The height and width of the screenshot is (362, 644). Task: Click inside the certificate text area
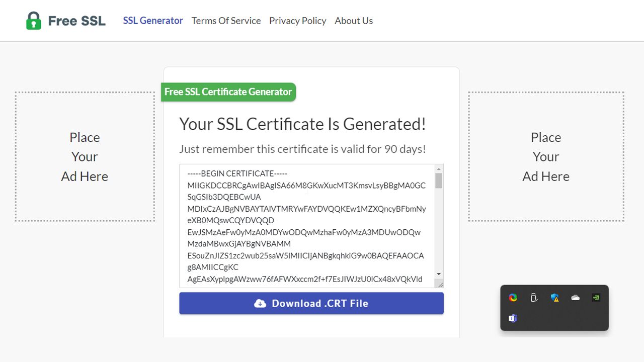tap(307, 226)
